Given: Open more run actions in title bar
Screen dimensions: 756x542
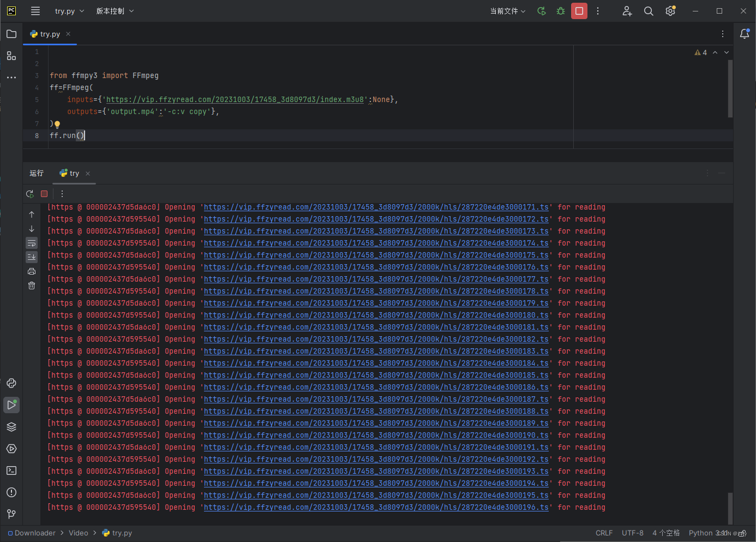Looking at the screenshot, I should click(598, 11).
